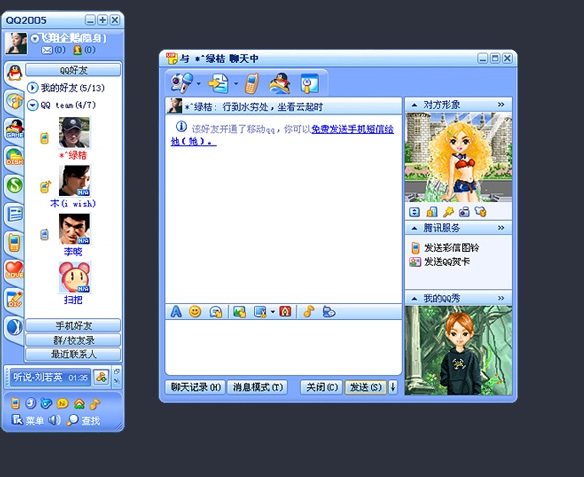This screenshot has height=477, width=584.
Task: Open the send options arrow beside 发送
Action: (393, 387)
